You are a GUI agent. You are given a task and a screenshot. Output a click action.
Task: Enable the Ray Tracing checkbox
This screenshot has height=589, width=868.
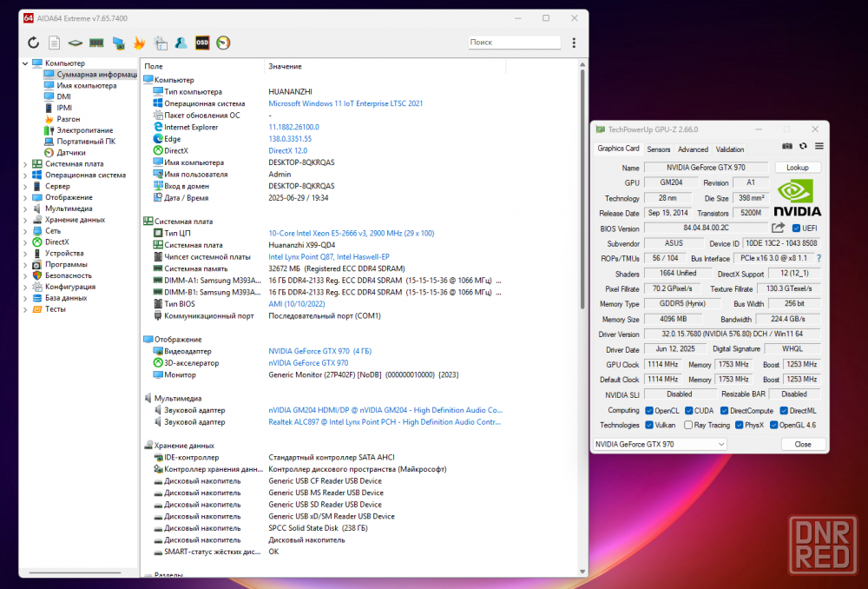coord(688,425)
